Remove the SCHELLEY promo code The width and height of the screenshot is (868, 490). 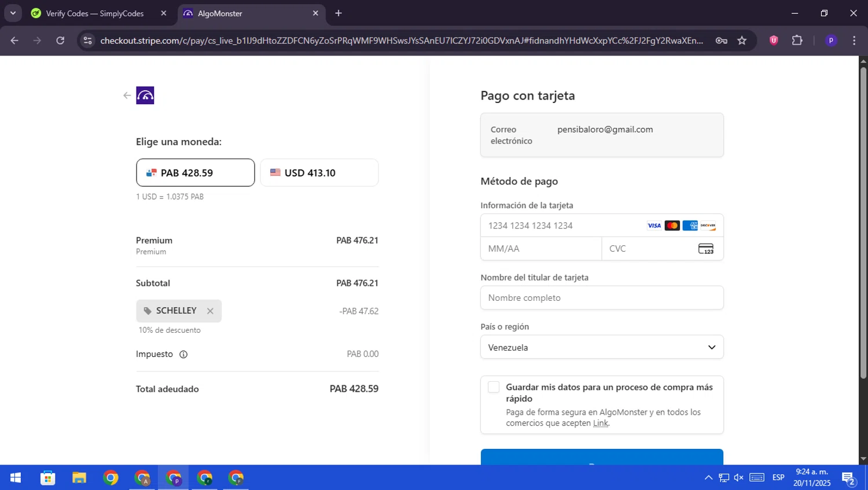[x=210, y=311]
